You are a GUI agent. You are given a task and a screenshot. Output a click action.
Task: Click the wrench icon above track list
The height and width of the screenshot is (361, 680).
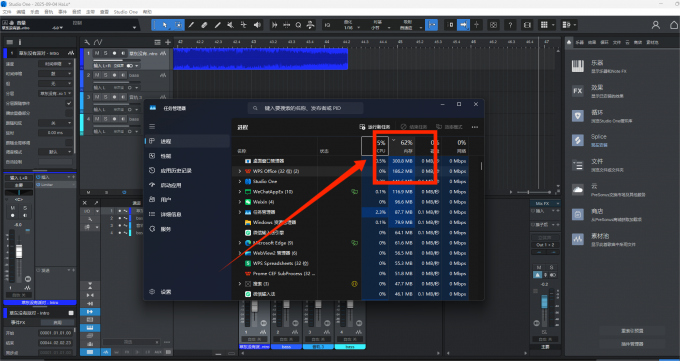coord(87,42)
